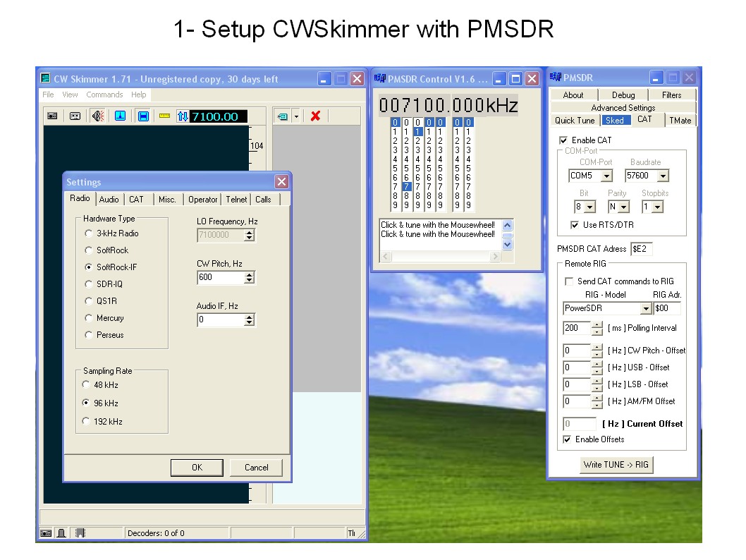Open the Commands menu
The image size is (746, 560).
104,95
